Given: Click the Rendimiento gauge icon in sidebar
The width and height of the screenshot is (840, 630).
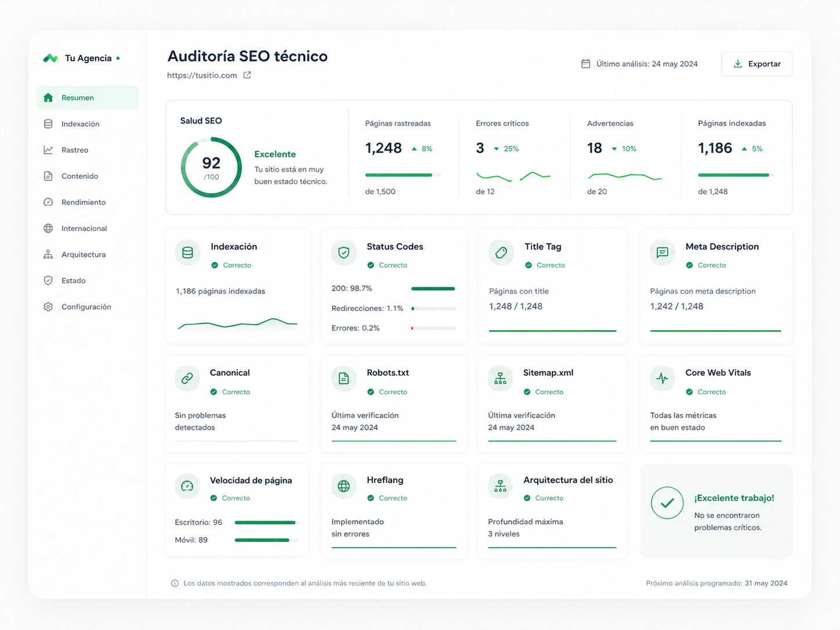Looking at the screenshot, I should click(48, 202).
